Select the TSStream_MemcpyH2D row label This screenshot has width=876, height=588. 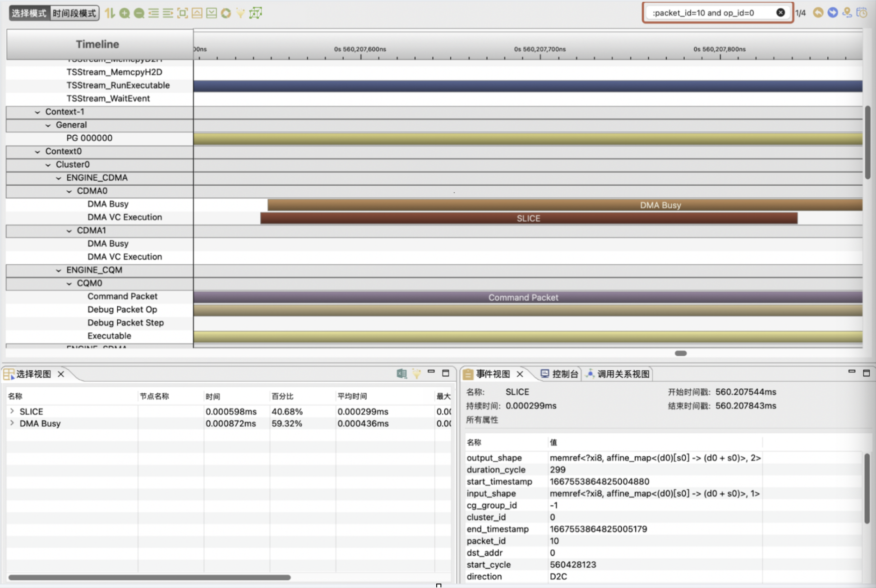pyautogui.click(x=114, y=72)
